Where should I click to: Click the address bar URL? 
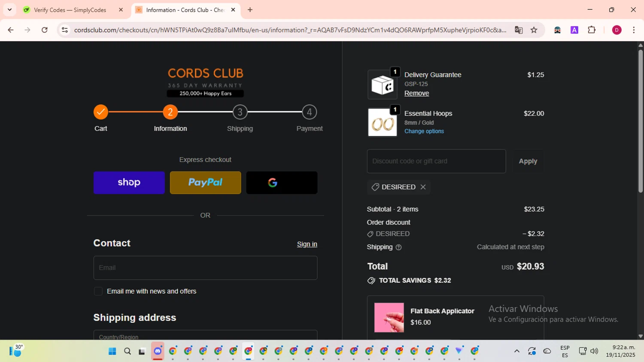pos(290,30)
